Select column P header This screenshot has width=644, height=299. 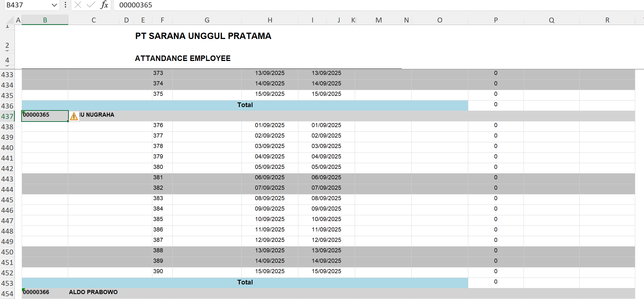click(496, 20)
